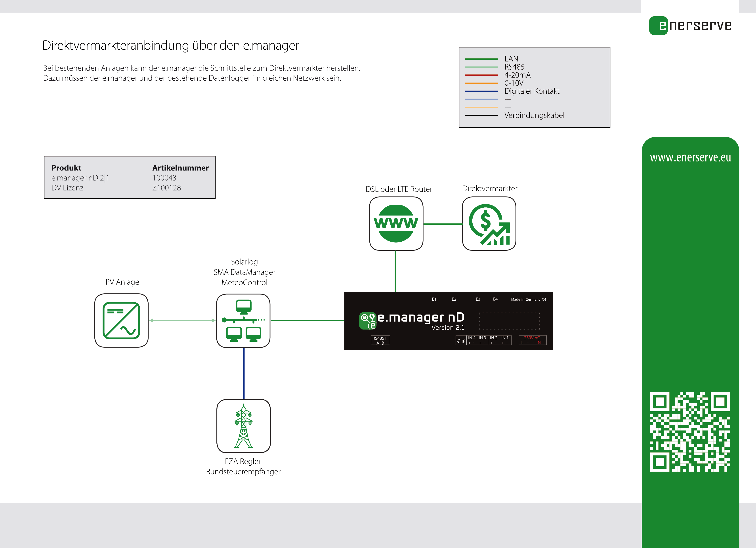Click the E2 port label on device
Image resolution: width=756 pixels, height=548 pixels.
pos(454,299)
